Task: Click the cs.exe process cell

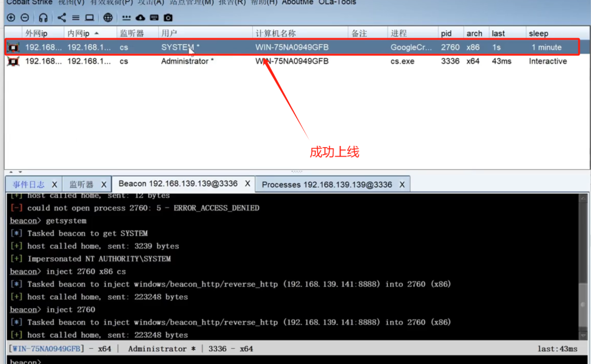Action: pyautogui.click(x=402, y=61)
